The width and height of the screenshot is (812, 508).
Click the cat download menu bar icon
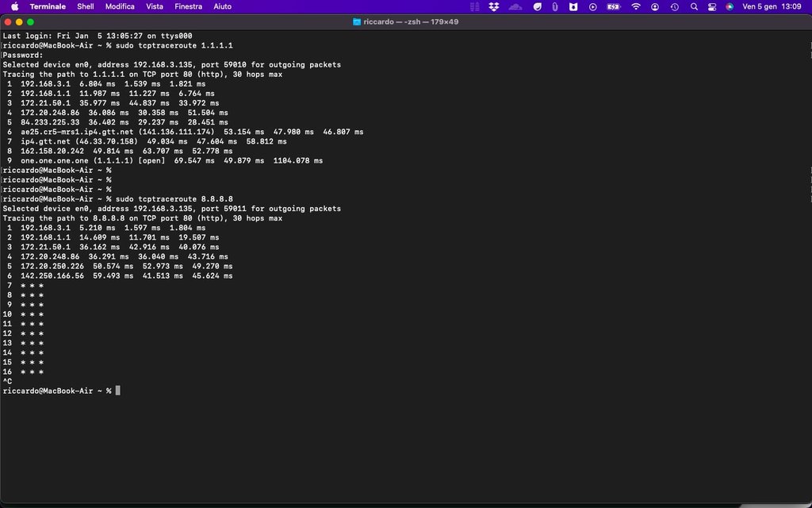(x=573, y=6)
